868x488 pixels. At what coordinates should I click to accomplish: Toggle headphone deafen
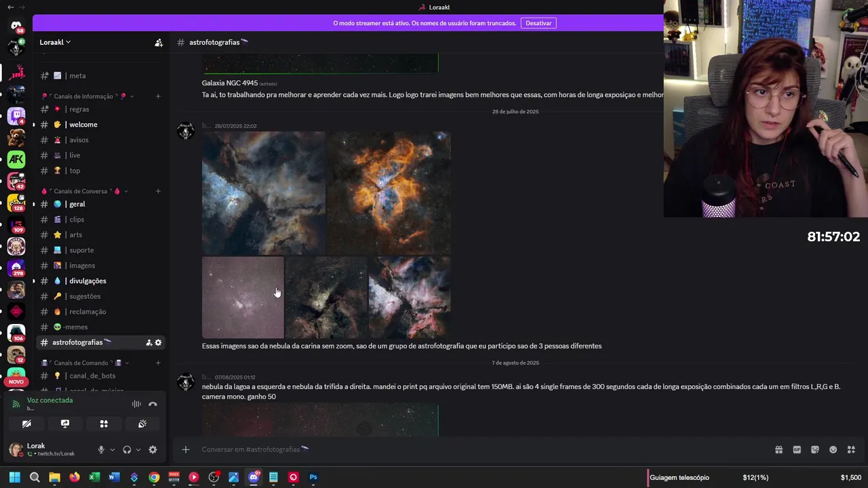pos(127,449)
